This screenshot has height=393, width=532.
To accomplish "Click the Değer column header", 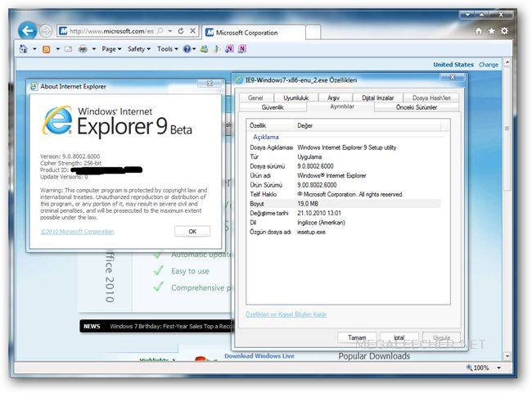I will (367, 125).
